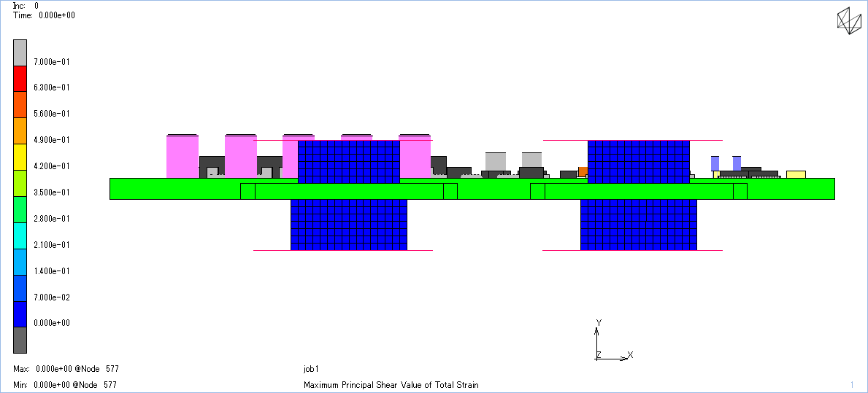Image resolution: width=868 pixels, height=393 pixels.
Task: Click the view orientation cube icon
Action: coord(849,22)
